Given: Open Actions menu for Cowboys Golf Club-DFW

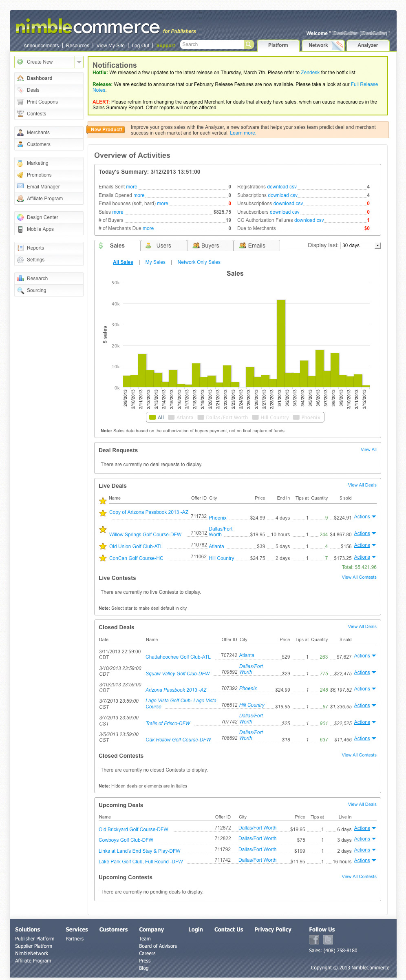Looking at the screenshot, I should (x=365, y=839).
